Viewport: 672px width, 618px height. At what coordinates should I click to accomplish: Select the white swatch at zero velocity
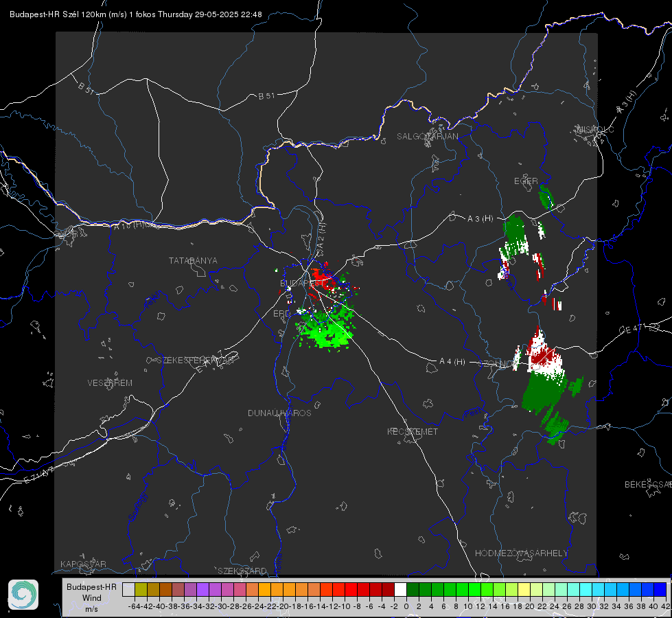[400, 589]
